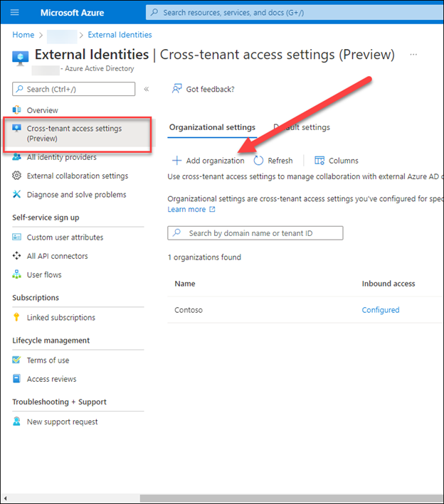The height and width of the screenshot is (504, 444).
Task: Open the Configured inbound access link
Action: pos(381,310)
